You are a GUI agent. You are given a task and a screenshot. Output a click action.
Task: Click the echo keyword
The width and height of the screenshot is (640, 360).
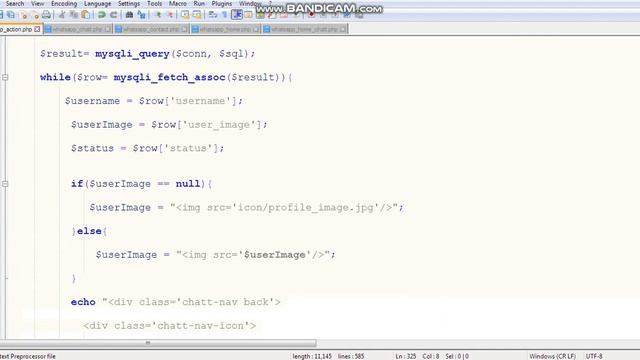(83, 302)
